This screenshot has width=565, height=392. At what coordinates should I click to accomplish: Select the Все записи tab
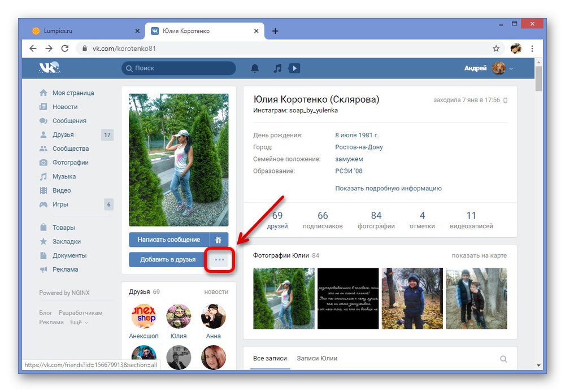pos(270,358)
